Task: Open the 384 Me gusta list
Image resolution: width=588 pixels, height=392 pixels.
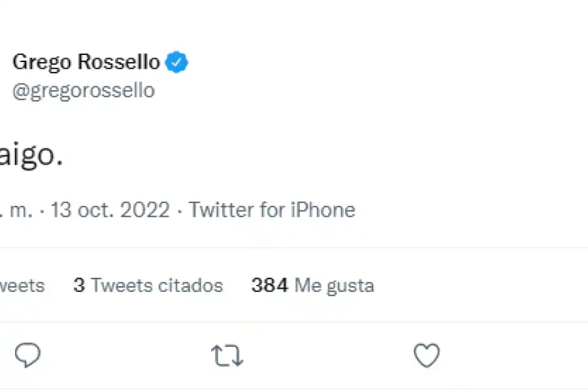Action: tap(313, 286)
